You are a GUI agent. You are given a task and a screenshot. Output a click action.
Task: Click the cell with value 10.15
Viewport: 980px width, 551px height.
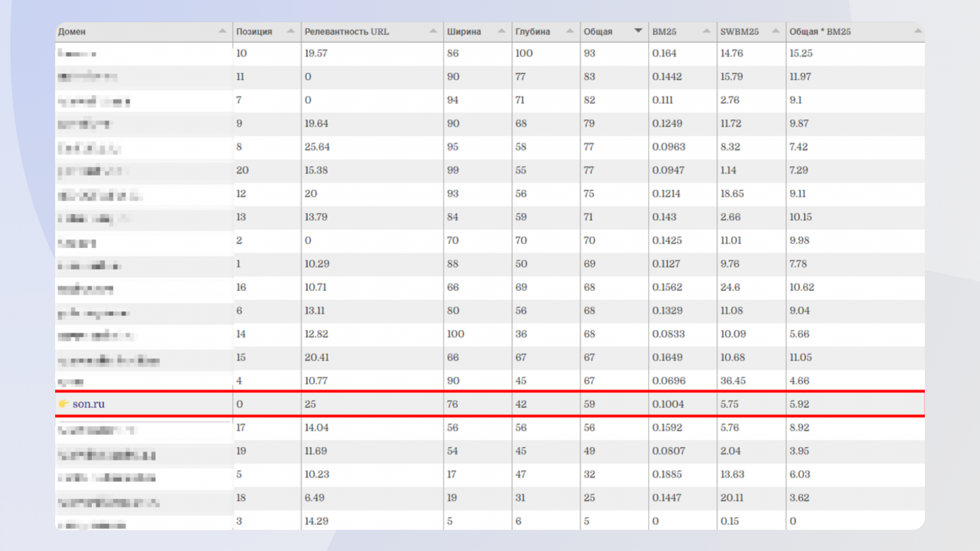(801, 217)
